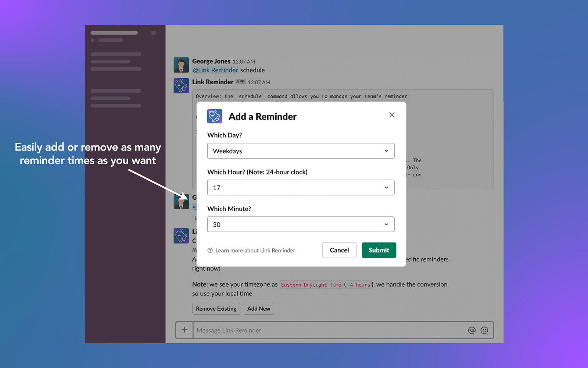Click the Link Reminder bell icon in the modal
Image resolution: width=588 pixels, height=368 pixels.
(x=215, y=116)
